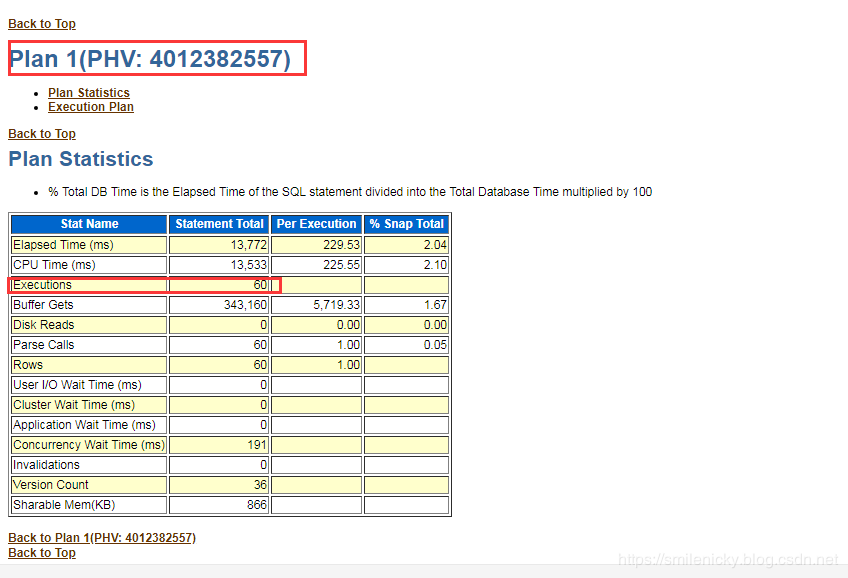Click the bottom Back to Top link
Viewport: 848px width, 578px height.
coord(42,553)
